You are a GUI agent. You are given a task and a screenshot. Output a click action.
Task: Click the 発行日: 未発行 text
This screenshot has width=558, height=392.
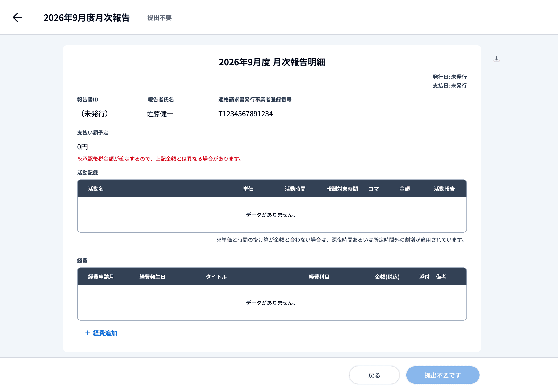click(450, 77)
